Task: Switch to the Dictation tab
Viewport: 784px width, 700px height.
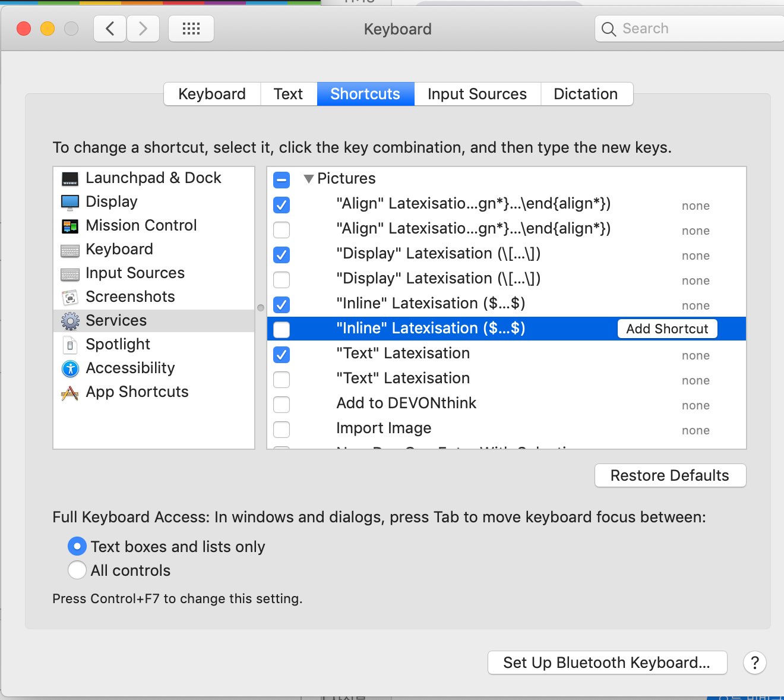Action: [x=586, y=93]
